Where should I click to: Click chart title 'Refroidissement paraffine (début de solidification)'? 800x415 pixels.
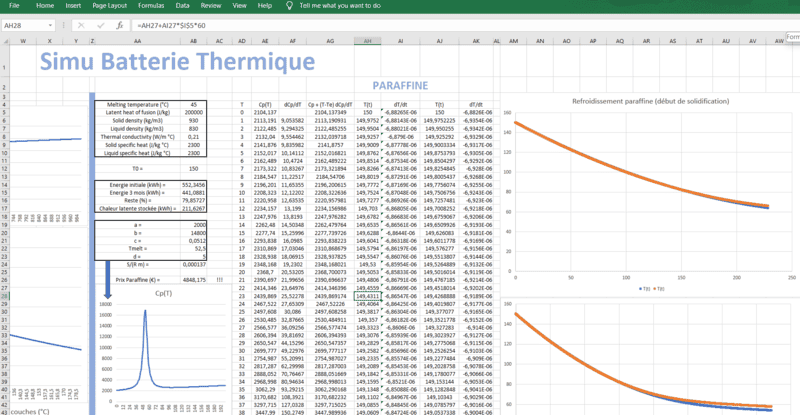(651, 101)
